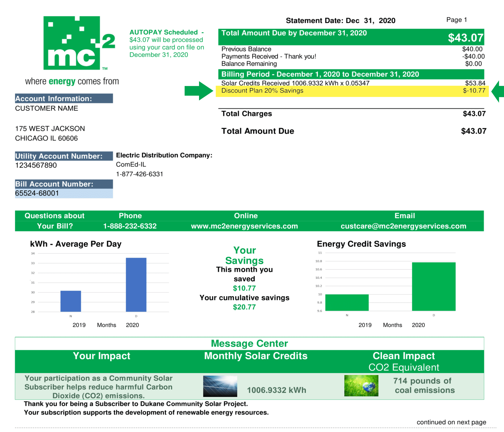The width and height of the screenshot is (504, 432).
Task: Click the Account Information header
Action: tap(64, 98)
